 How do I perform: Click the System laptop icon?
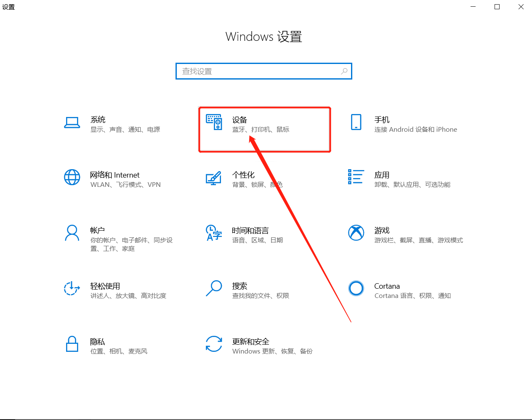click(72, 122)
